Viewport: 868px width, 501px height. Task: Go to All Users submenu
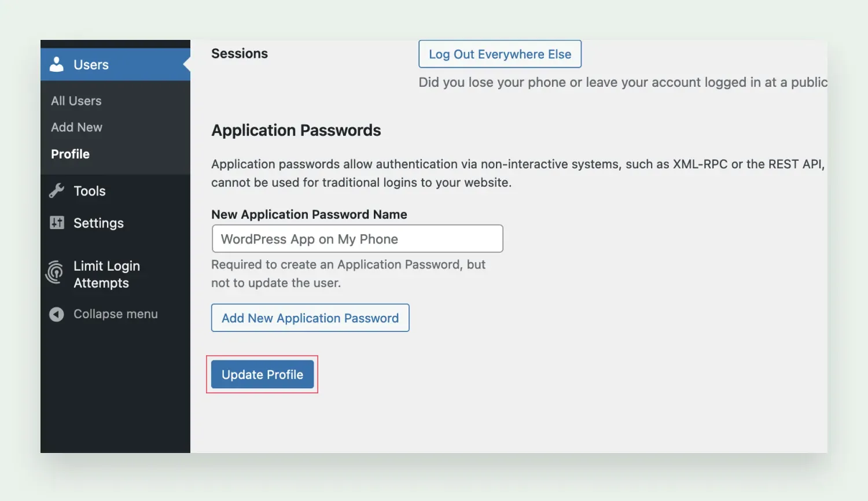tap(76, 101)
